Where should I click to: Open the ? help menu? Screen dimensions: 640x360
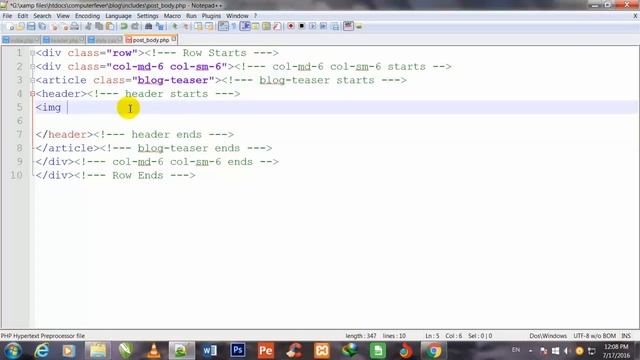click(256, 16)
